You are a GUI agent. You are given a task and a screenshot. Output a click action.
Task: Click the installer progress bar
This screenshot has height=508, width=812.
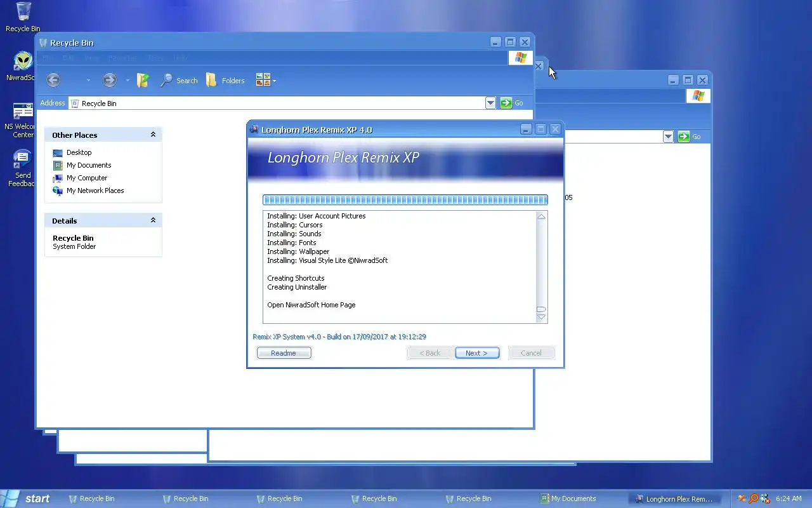tap(405, 199)
